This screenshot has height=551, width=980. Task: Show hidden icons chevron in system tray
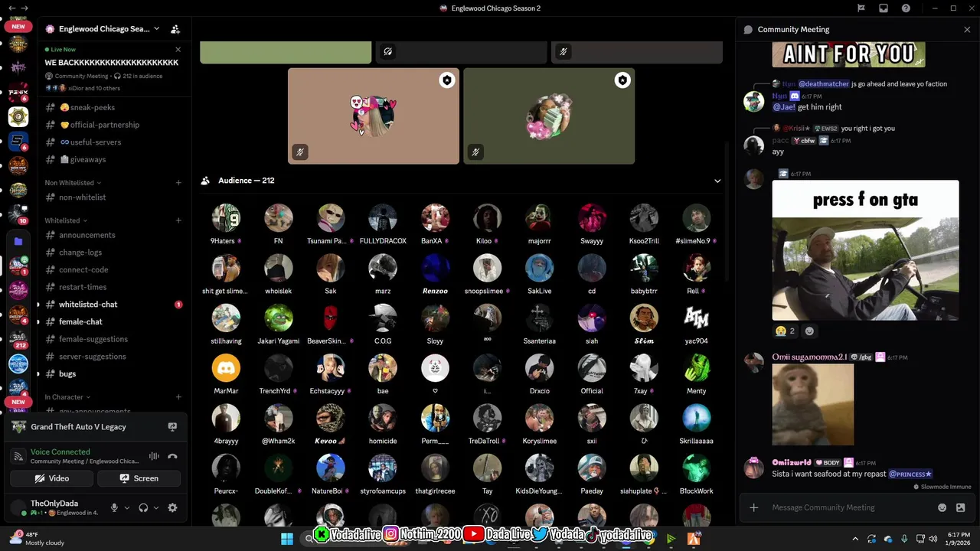pyautogui.click(x=855, y=539)
